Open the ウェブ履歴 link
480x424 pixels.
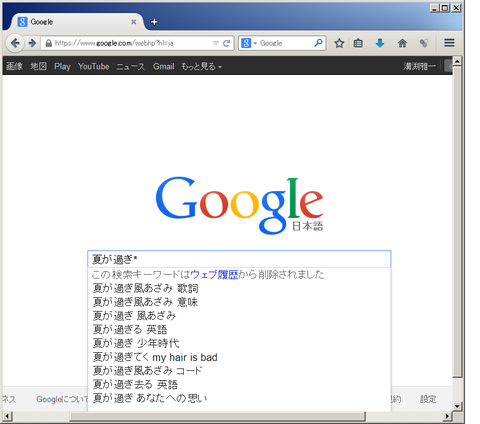tap(214, 275)
